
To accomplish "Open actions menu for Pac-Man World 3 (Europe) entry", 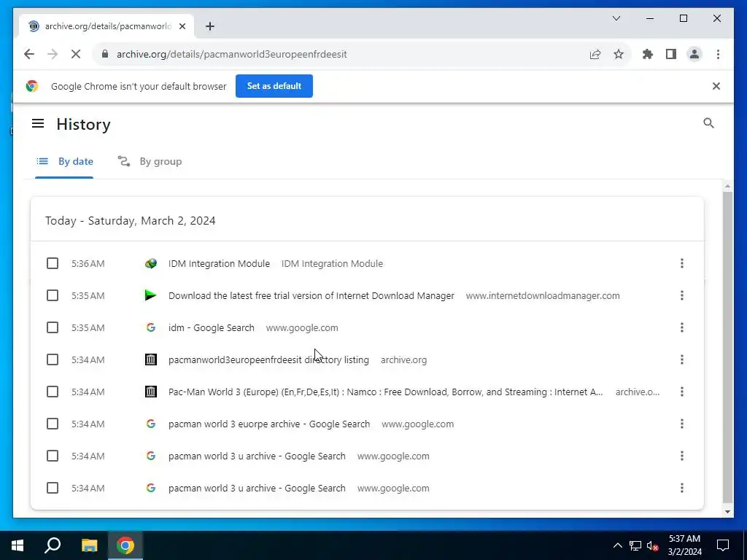I will [682, 392].
